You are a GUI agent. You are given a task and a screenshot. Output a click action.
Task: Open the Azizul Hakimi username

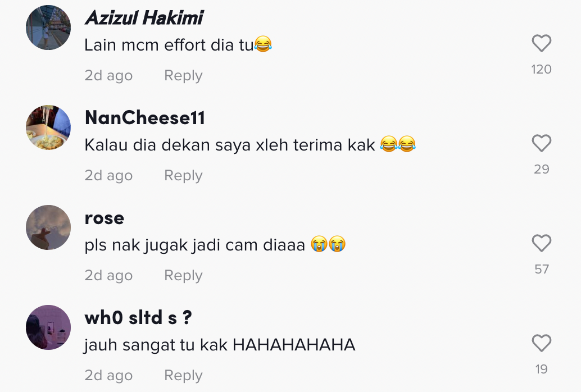pos(144,17)
